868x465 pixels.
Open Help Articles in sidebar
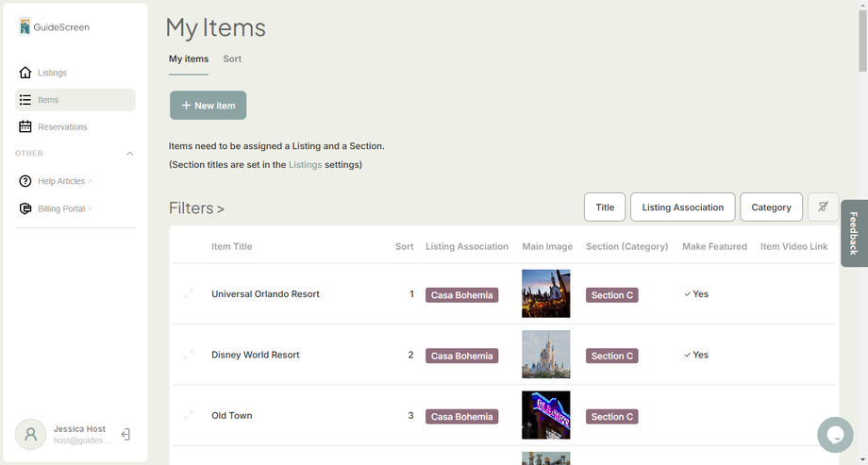click(x=61, y=181)
